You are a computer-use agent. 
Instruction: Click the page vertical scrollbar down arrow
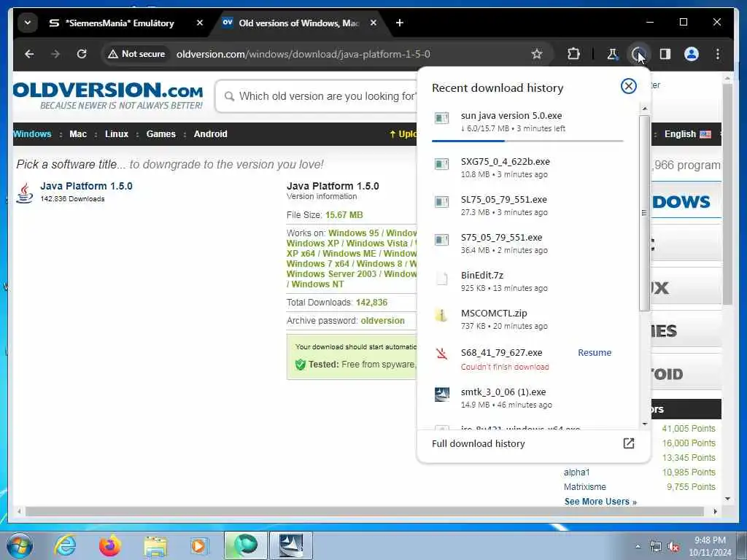pyautogui.click(x=727, y=499)
